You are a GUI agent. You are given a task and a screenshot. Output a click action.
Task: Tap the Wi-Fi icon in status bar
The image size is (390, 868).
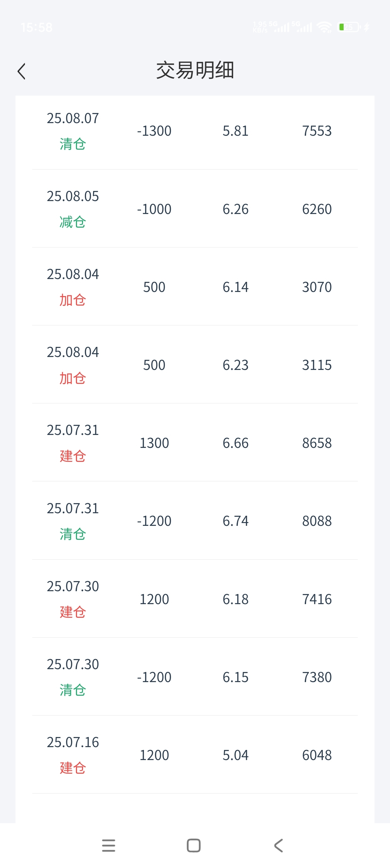pyautogui.click(x=324, y=27)
